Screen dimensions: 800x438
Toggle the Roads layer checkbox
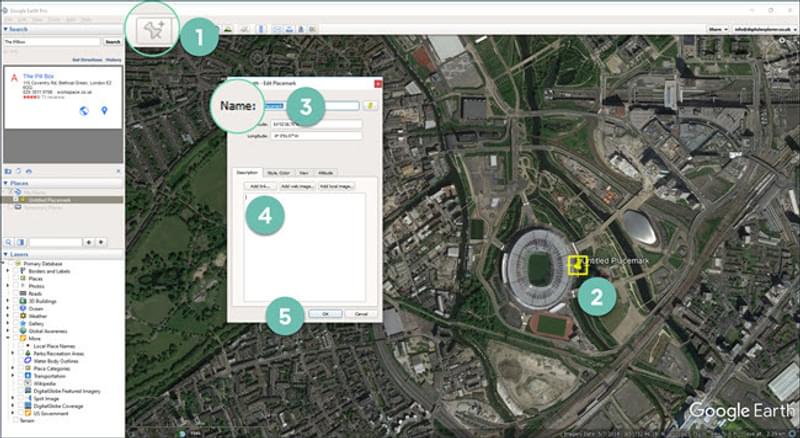(x=20, y=294)
